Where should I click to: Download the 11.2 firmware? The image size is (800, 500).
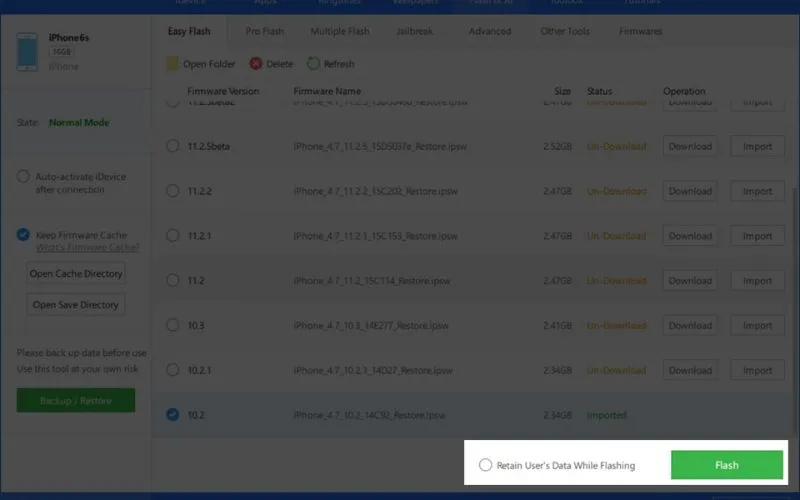[690, 280]
